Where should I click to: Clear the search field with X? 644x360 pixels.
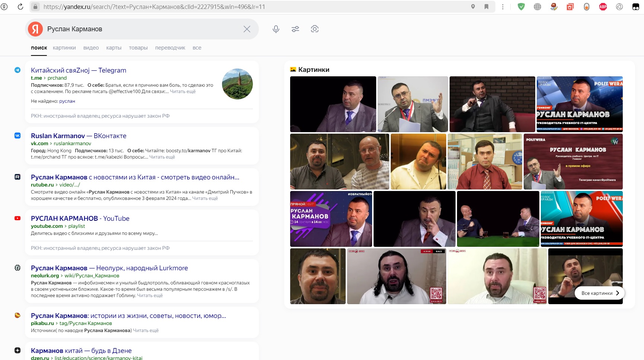click(247, 29)
